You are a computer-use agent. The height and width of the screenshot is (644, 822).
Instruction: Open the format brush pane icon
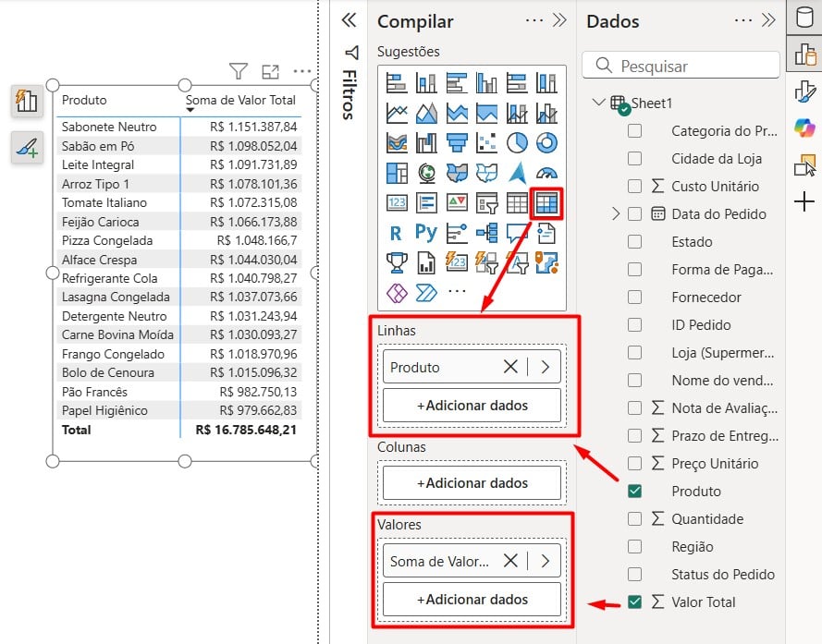[804, 91]
